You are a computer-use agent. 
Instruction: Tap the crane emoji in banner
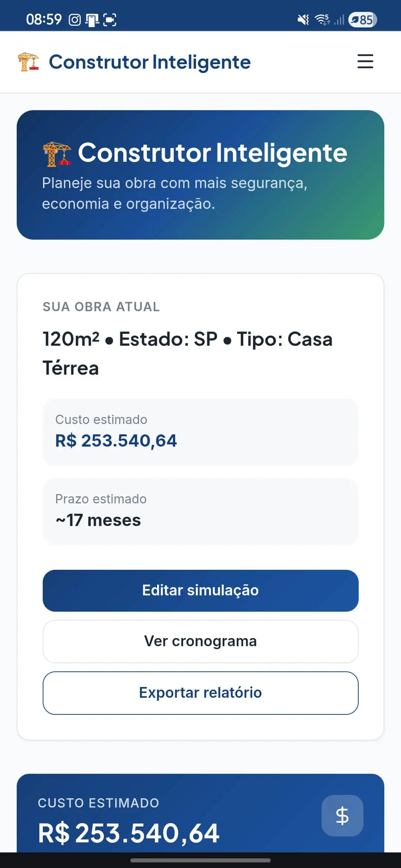[57, 154]
